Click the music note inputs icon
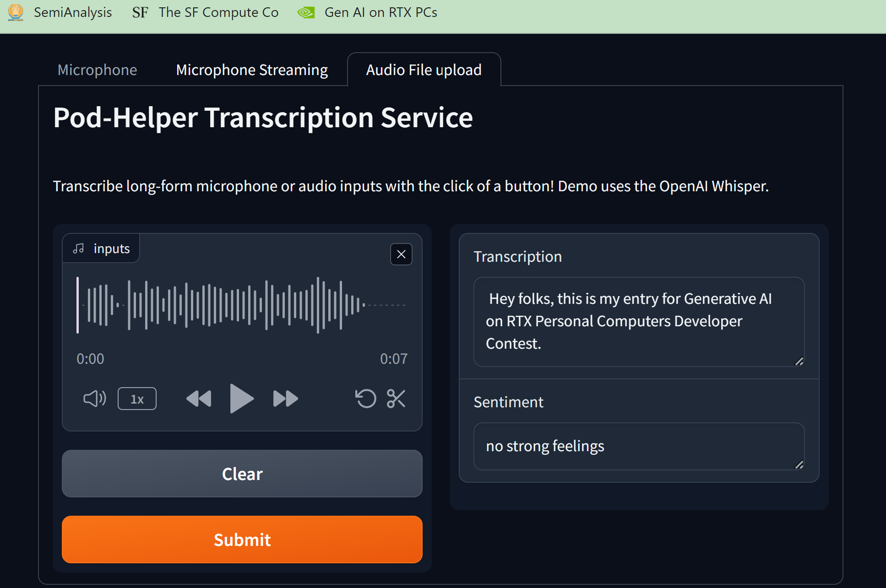The image size is (886, 588). click(79, 248)
